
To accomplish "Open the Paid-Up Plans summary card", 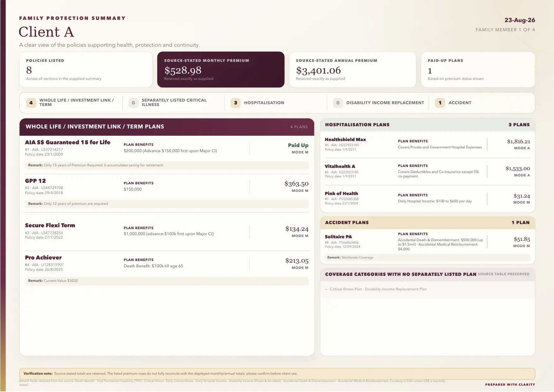I will tap(478, 70).
